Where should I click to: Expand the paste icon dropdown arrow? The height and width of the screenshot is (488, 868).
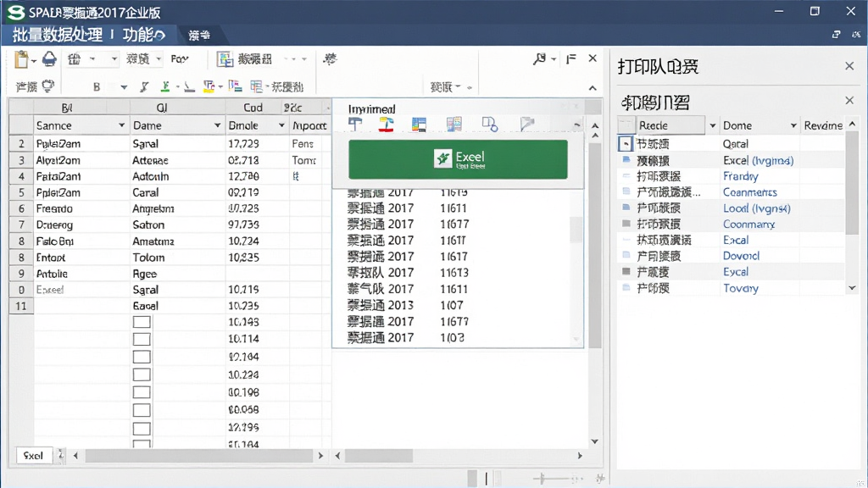click(x=34, y=60)
